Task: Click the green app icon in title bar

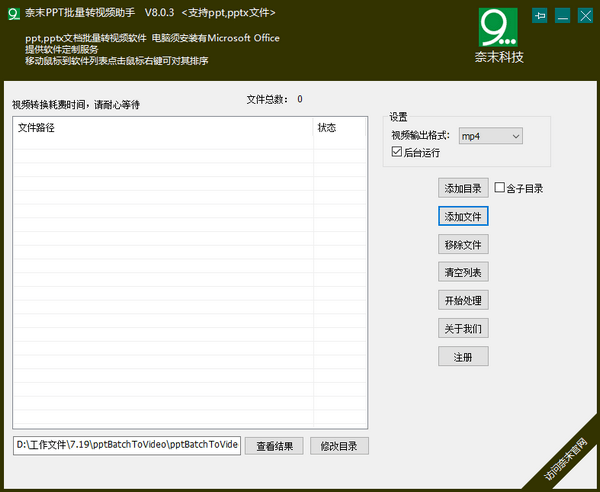Action: tap(13, 13)
